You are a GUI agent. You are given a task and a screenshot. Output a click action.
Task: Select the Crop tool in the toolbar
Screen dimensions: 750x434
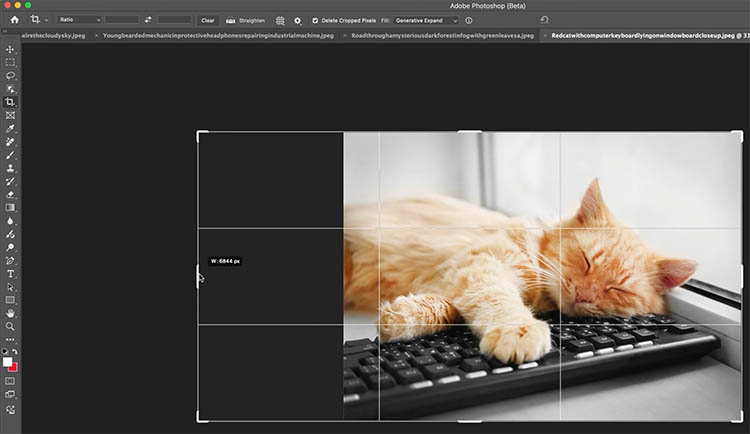pos(10,102)
